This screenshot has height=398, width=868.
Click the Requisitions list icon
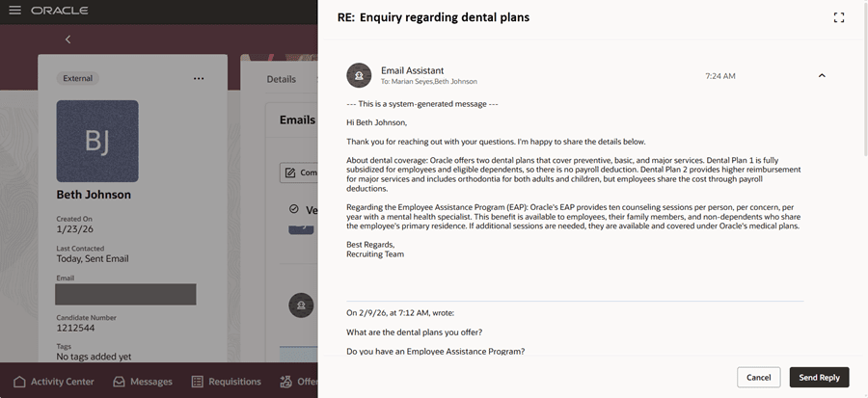click(197, 382)
